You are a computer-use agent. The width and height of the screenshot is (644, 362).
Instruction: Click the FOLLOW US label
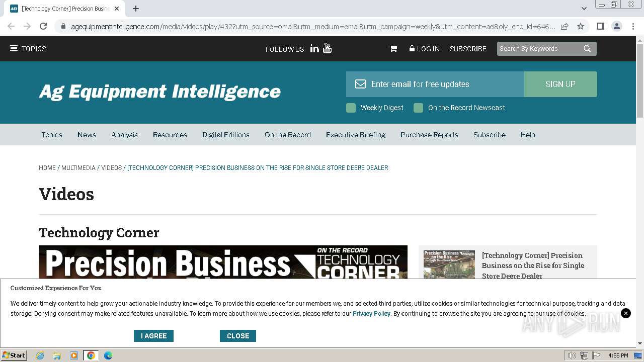coord(285,49)
